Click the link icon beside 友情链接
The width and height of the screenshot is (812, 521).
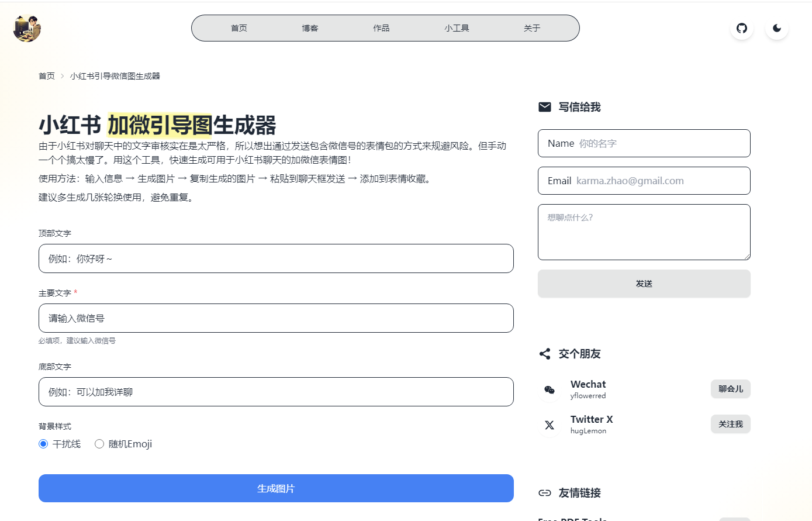(545, 493)
